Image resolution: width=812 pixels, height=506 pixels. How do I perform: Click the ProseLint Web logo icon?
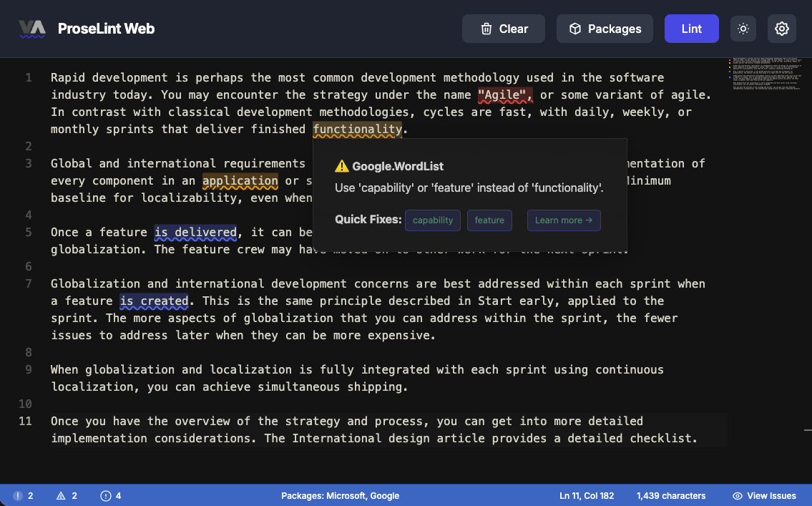pyautogui.click(x=32, y=29)
